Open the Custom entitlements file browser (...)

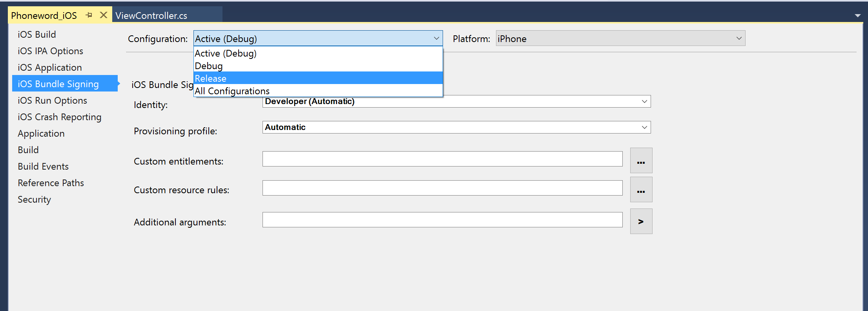pos(641,160)
